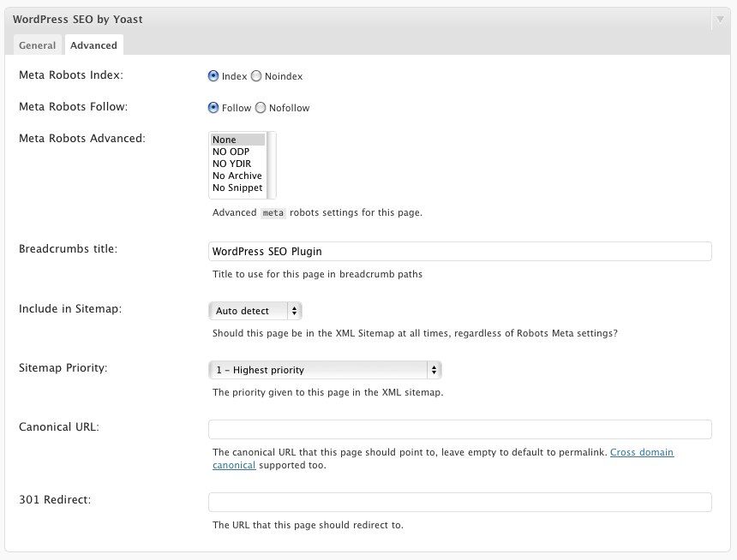This screenshot has width=737, height=560.
Task: Choose No Snippet in Meta Robots Advanced list
Action: click(x=238, y=188)
